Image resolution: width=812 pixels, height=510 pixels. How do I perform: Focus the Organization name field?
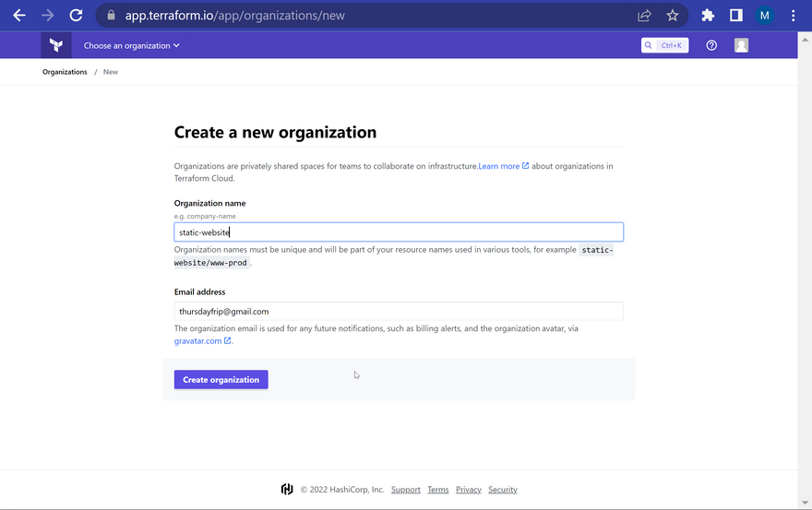pos(399,232)
